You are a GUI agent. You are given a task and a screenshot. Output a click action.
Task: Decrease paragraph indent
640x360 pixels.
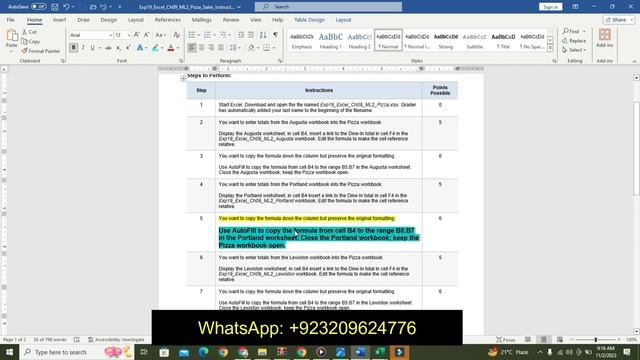(x=241, y=35)
